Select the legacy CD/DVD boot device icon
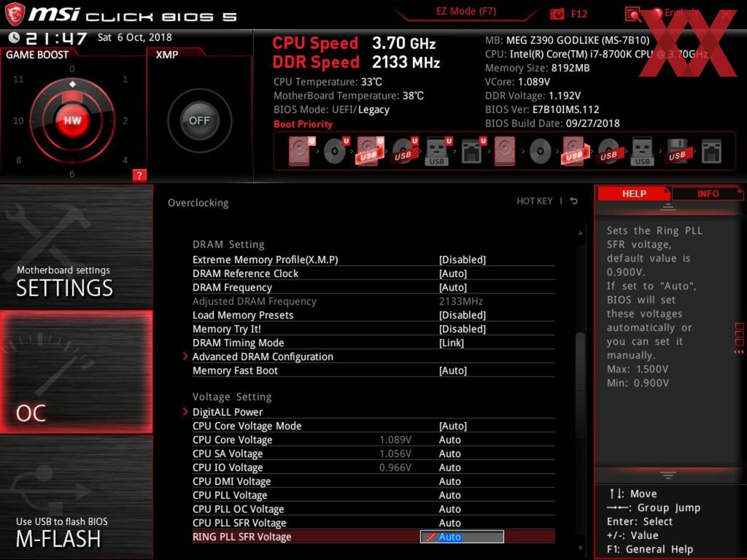Image resolution: width=747 pixels, height=560 pixels. point(540,152)
